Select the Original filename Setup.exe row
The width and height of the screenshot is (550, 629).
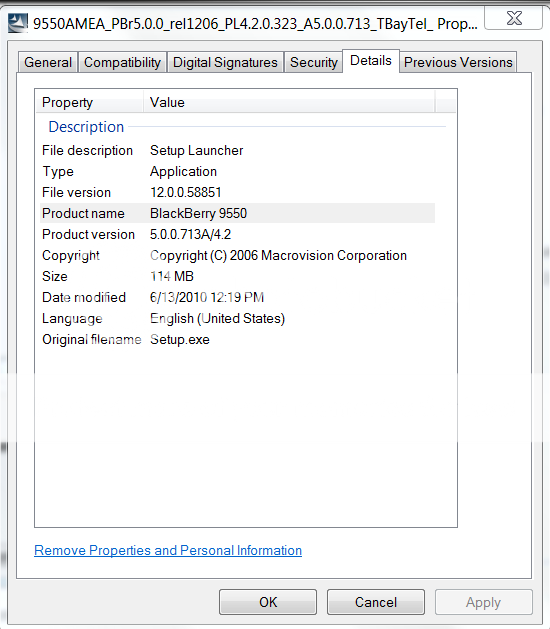[237, 339]
